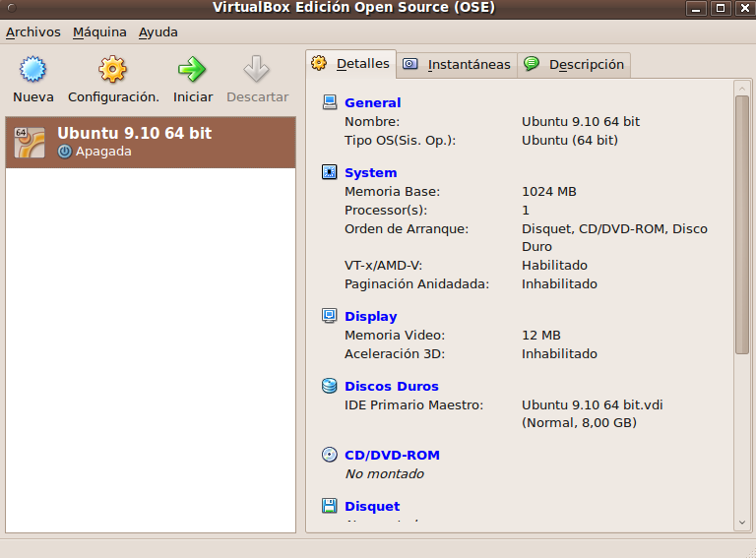Click the Discos Duros disk stack icon
The width and height of the screenshot is (756, 558).
[x=330, y=386]
